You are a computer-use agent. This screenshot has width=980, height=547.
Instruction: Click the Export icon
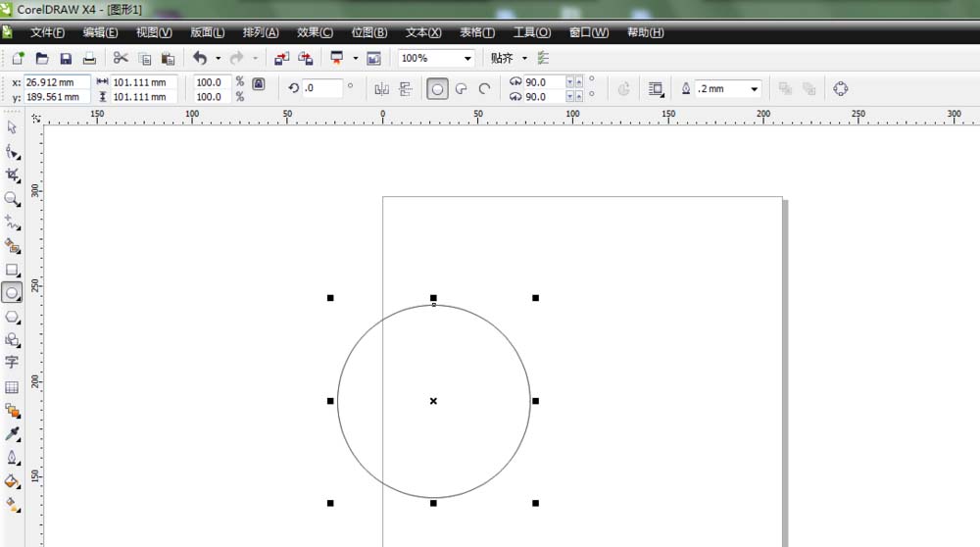[x=306, y=59]
